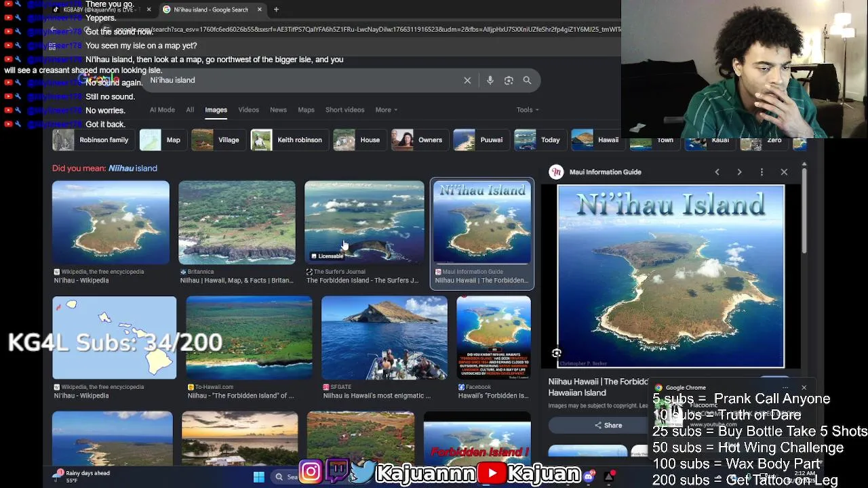Viewport: 868px width, 488px height.
Task: Open first Wikipedia aerial island thumbnail
Action: tap(111, 222)
